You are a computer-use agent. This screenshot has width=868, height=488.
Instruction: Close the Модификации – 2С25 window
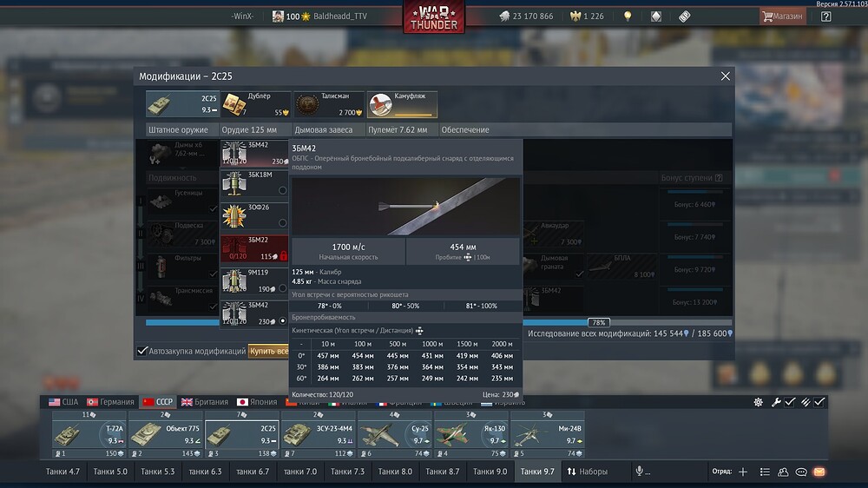[725, 76]
